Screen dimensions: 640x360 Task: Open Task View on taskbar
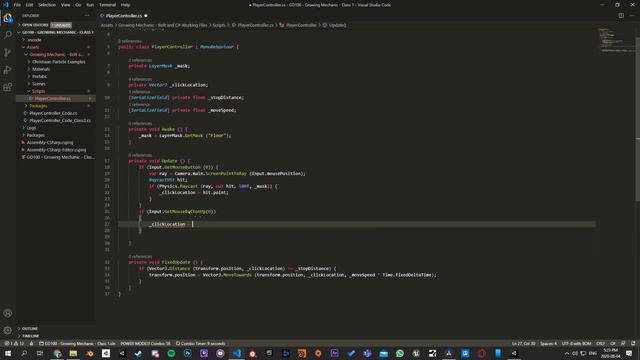(x=40, y=353)
